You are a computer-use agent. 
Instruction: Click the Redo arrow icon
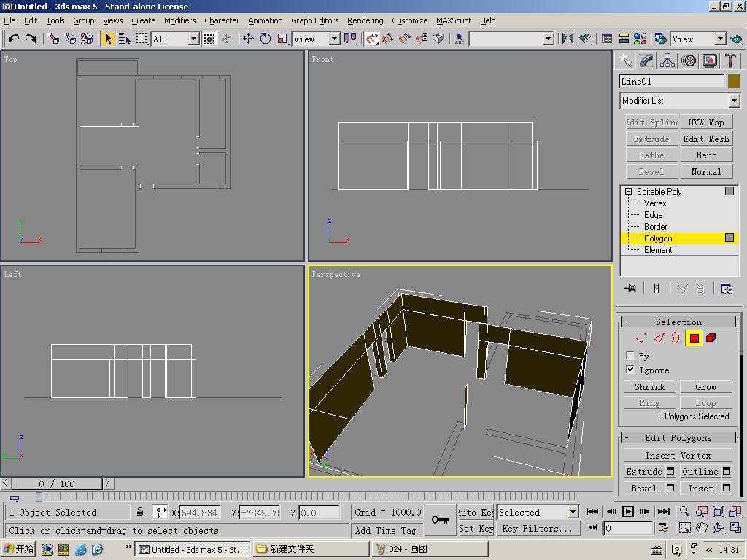[x=31, y=39]
